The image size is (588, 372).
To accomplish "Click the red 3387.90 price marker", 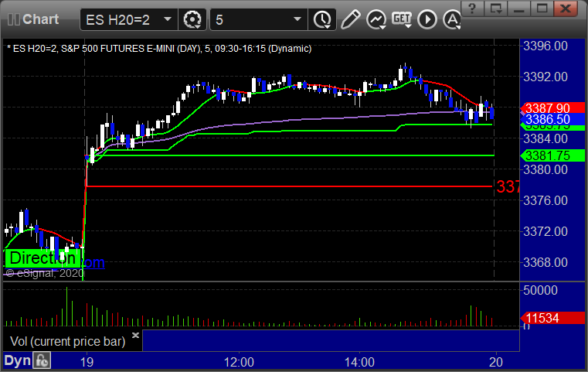I will click(553, 108).
